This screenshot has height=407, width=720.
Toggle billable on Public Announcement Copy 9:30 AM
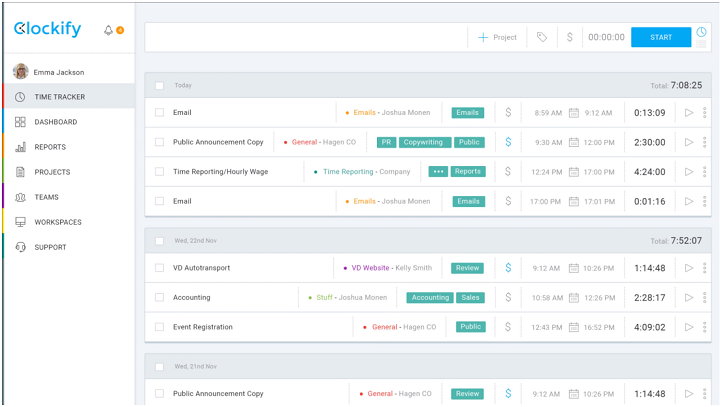pyautogui.click(x=508, y=142)
